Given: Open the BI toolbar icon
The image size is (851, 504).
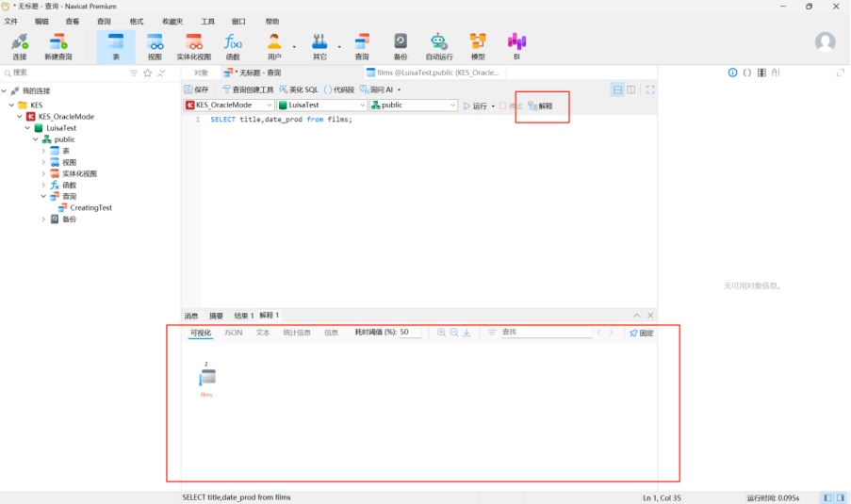Looking at the screenshot, I should coord(516,41).
